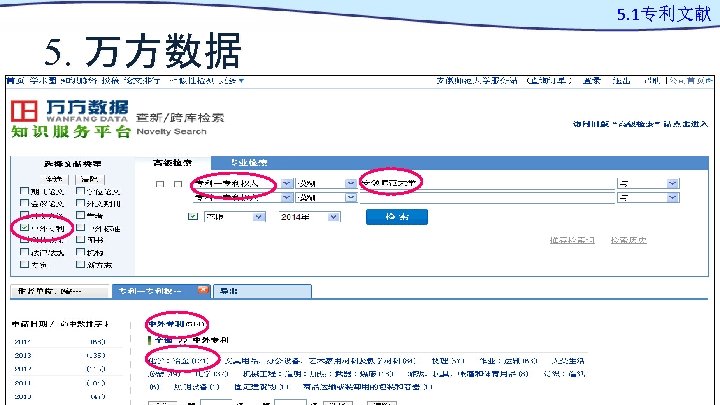720x405 pixels.
Task: Close the patent search results tab
Action: tap(203, 290)
